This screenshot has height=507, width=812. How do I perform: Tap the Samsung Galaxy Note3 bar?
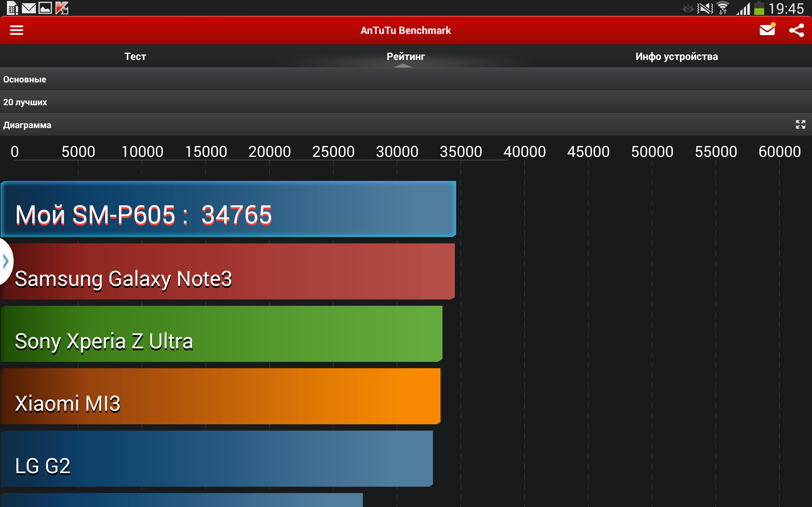point(228,272)
